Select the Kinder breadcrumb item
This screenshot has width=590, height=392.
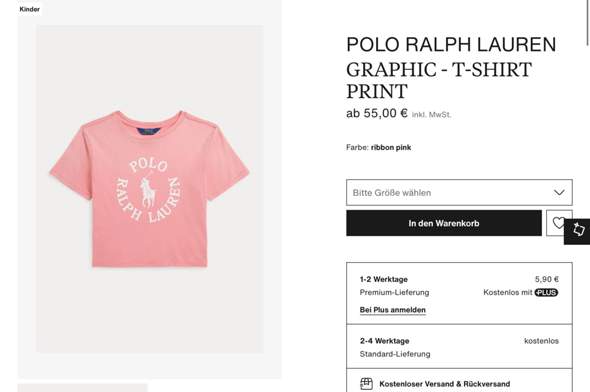pos(30,9)
